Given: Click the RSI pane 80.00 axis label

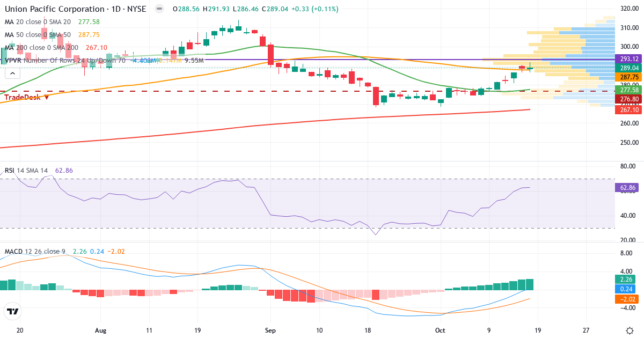Looking at the screenshot, I should (629, 166).
